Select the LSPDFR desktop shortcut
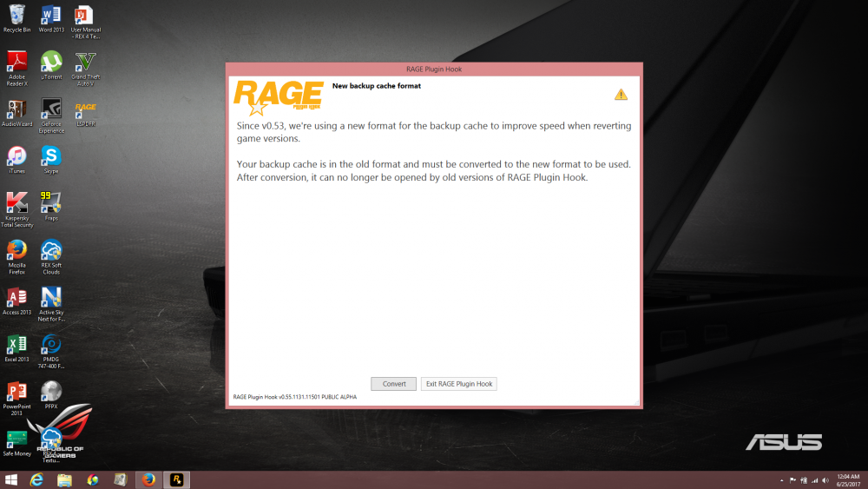868x489 pixels. 85,113
